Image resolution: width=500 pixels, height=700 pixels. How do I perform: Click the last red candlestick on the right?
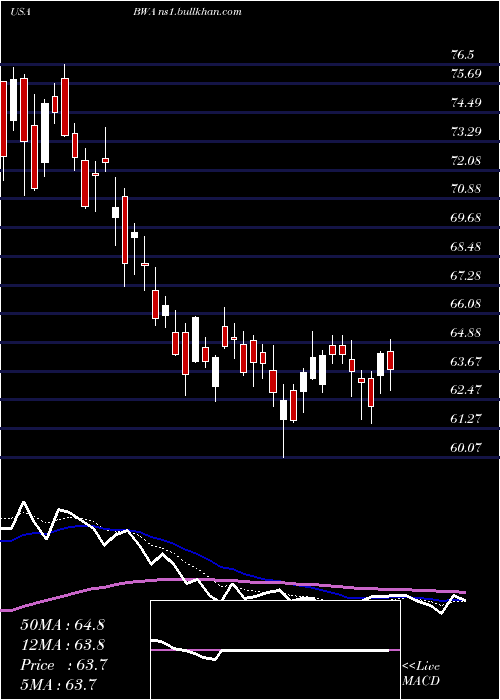391,360
